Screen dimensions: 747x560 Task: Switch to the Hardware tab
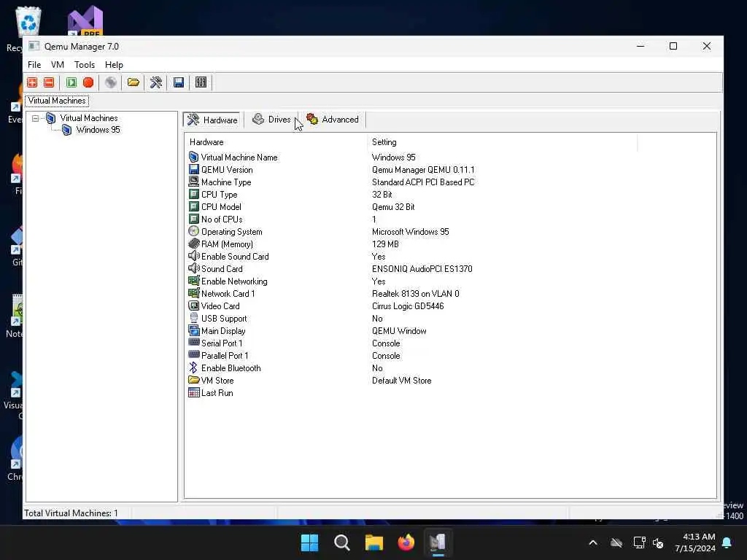pyautogui.click(x=213, y=120)
